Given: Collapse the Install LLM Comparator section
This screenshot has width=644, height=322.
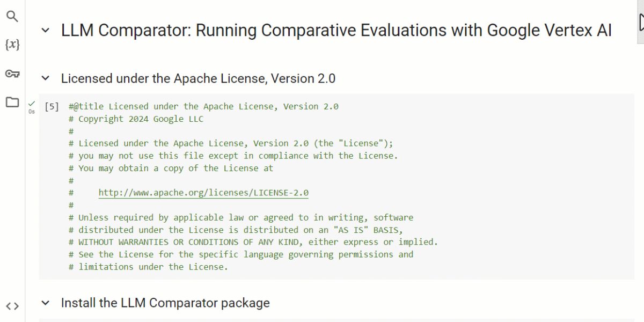Looking at the screenshot, I should click(x=46, y=303).
